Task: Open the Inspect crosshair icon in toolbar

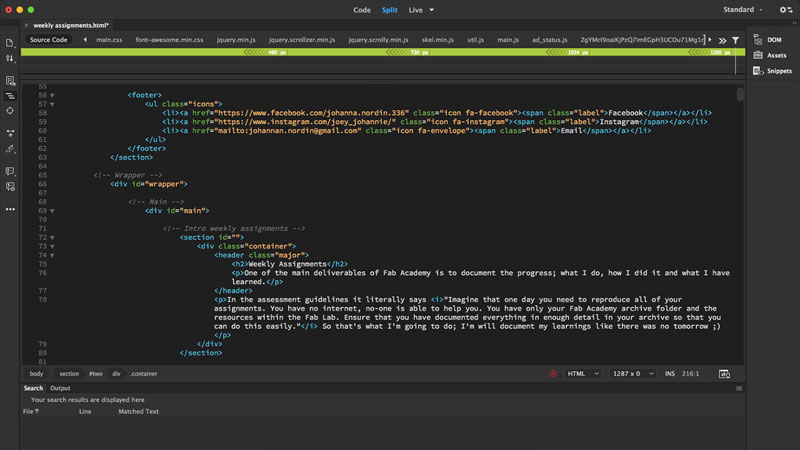Action: point(10,111)
